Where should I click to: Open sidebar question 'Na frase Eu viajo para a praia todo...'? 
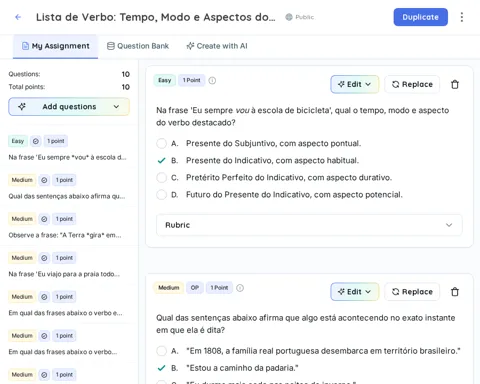click(x=64, y=274)
